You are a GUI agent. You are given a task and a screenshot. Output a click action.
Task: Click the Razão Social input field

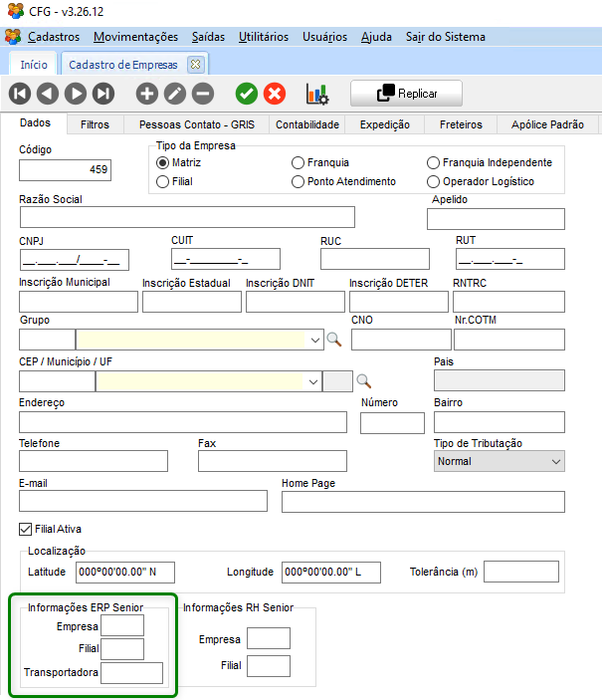click(187, 217)
